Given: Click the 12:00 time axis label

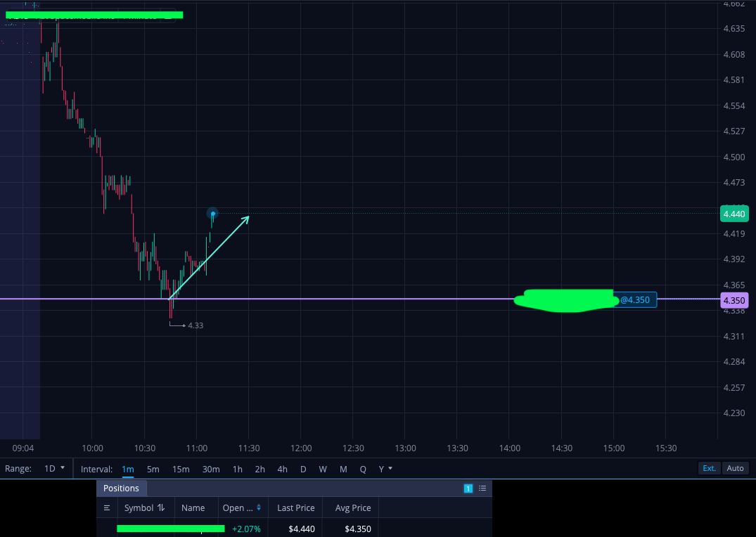Looking at the screenshot, I should pyautogui.click(x=301, y=448).
